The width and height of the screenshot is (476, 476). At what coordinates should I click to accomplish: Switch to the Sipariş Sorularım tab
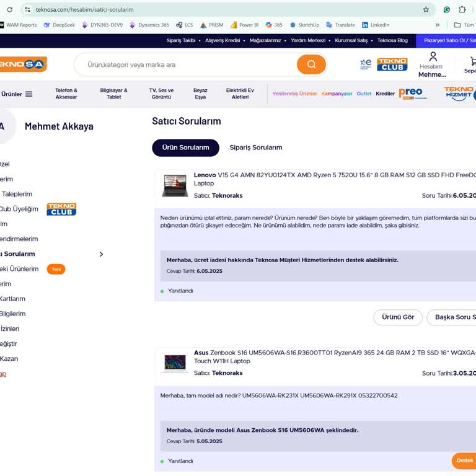[255, 148]
